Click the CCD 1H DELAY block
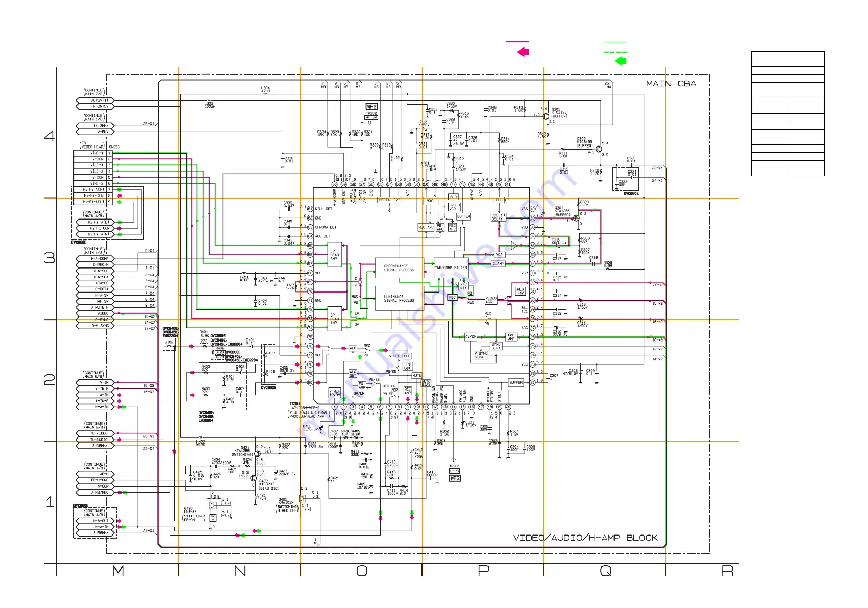 click(x=498, y=217)
